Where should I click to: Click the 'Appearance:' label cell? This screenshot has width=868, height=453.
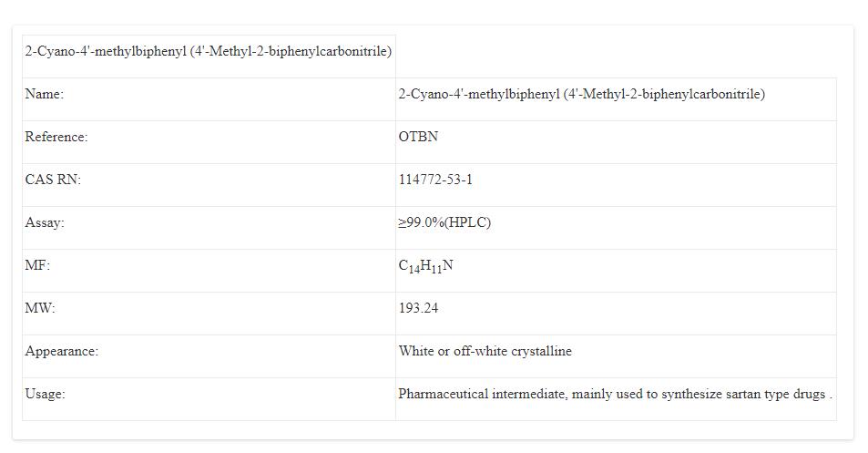(61, 351)
